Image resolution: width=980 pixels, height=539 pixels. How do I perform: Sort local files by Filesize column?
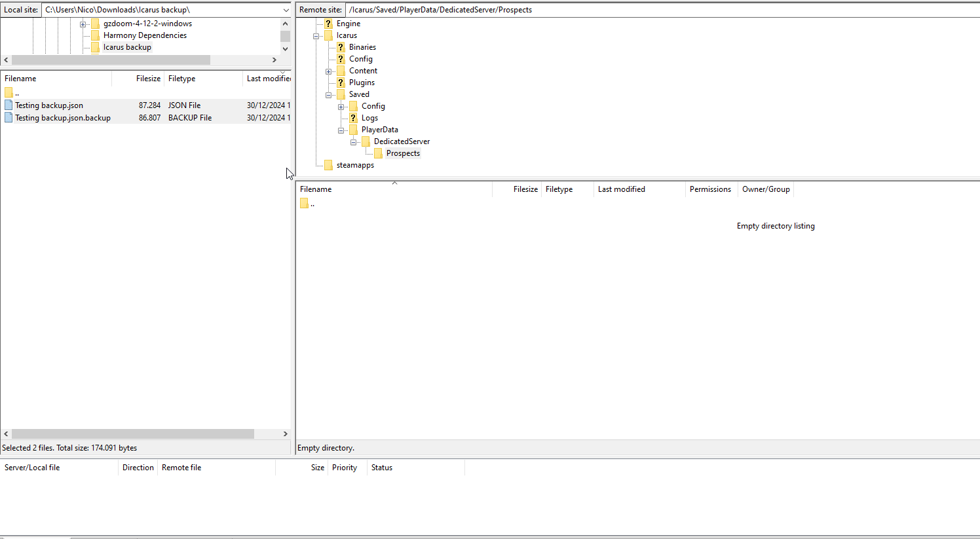click(x=138, y=79)
